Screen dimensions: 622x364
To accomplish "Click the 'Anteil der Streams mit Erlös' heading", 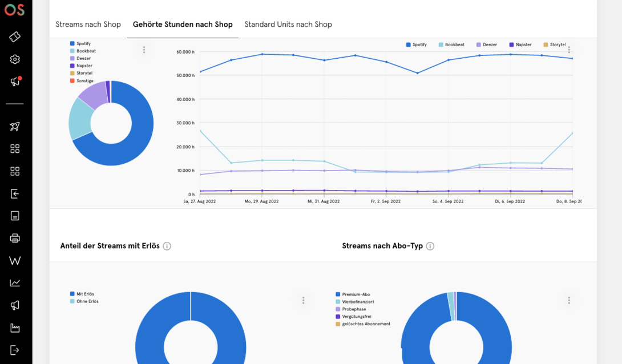I will (x=110, y=246).
